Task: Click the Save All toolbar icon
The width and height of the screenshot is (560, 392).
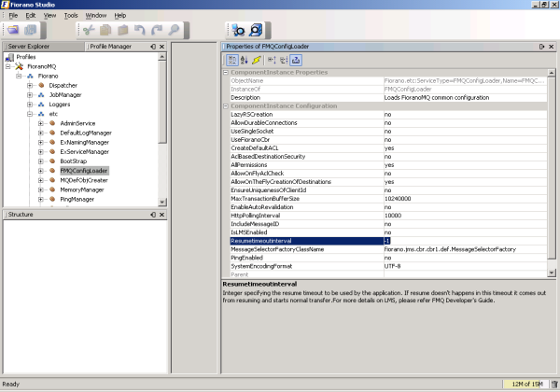Action: (31, 30)
